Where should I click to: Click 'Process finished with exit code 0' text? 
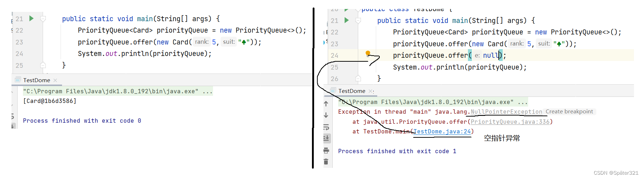82,121
